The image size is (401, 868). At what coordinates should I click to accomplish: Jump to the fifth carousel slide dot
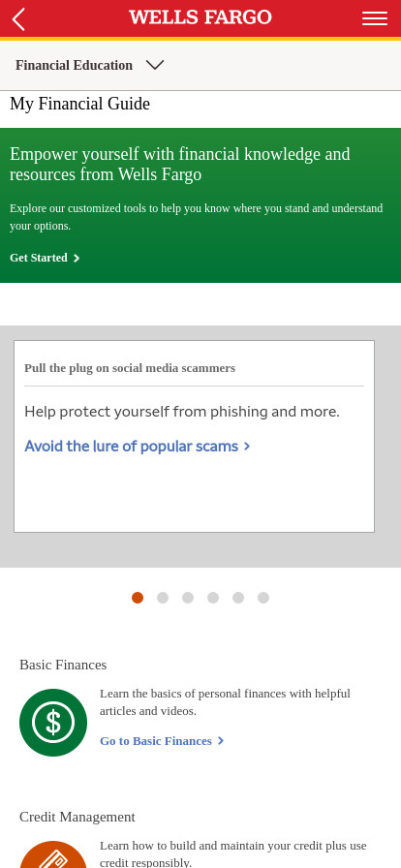pos(238,598)
